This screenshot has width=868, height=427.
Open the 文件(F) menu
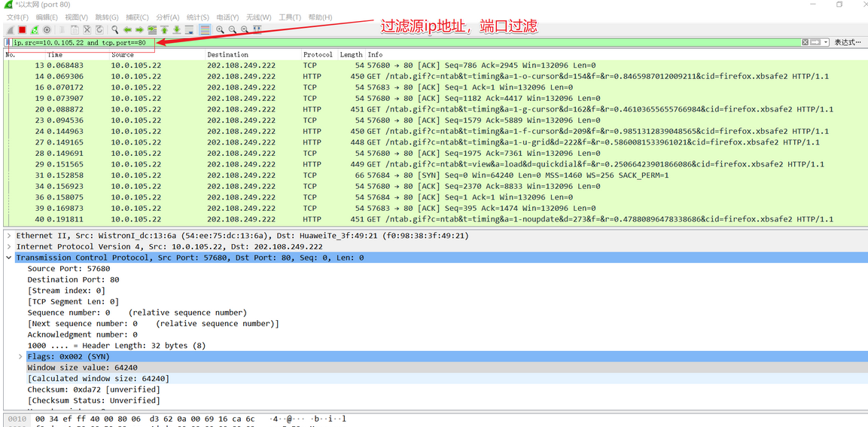point(17,18)
